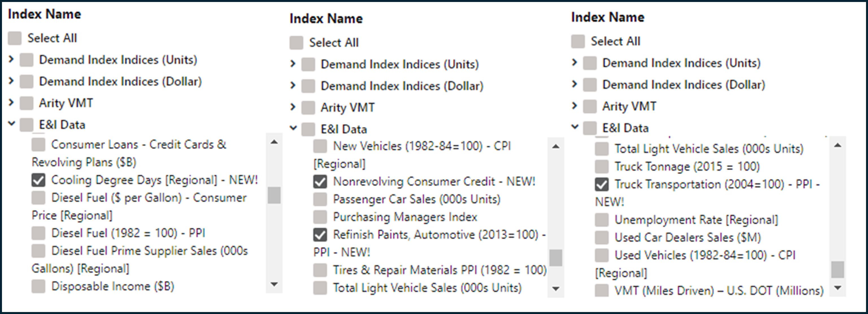Uncheck Truck Transportation (2004=100) - PPI checkbox
This screenshot has height=314, width=868.
click(602, 184)
